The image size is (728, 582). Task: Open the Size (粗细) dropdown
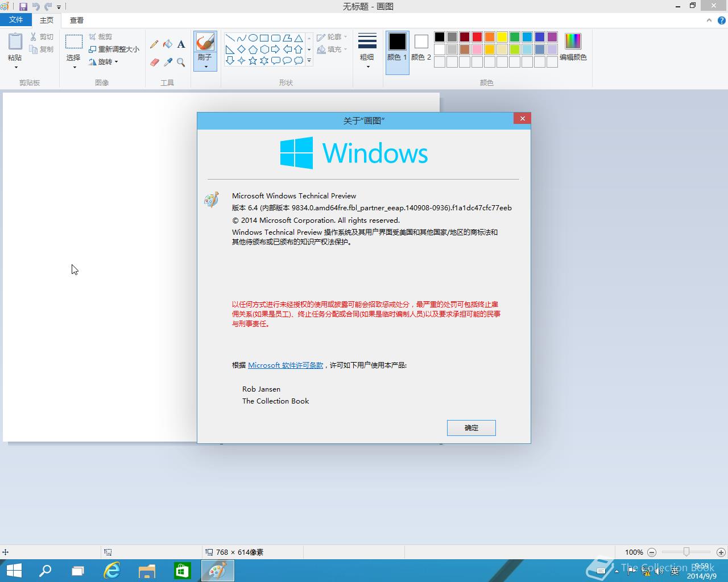[367, 51]
